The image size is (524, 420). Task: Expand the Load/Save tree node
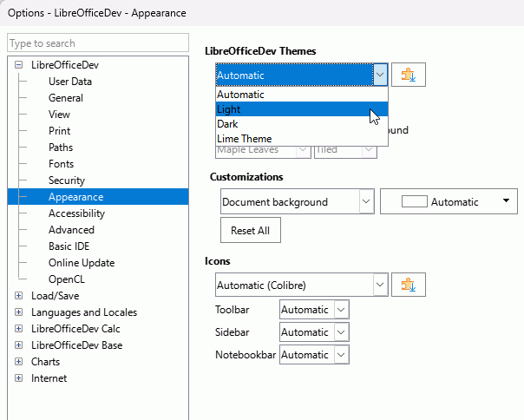(19, 296)
